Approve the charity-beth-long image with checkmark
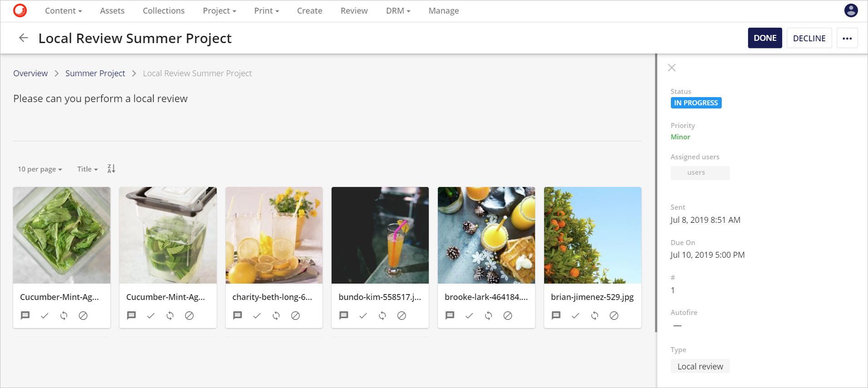This screenshot has height=388, width=868. (x=257, y=315)
